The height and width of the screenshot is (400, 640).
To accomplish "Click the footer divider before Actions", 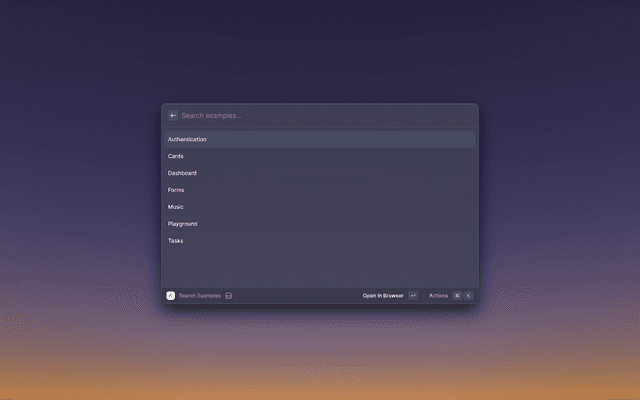I will [x=423, y=295].
